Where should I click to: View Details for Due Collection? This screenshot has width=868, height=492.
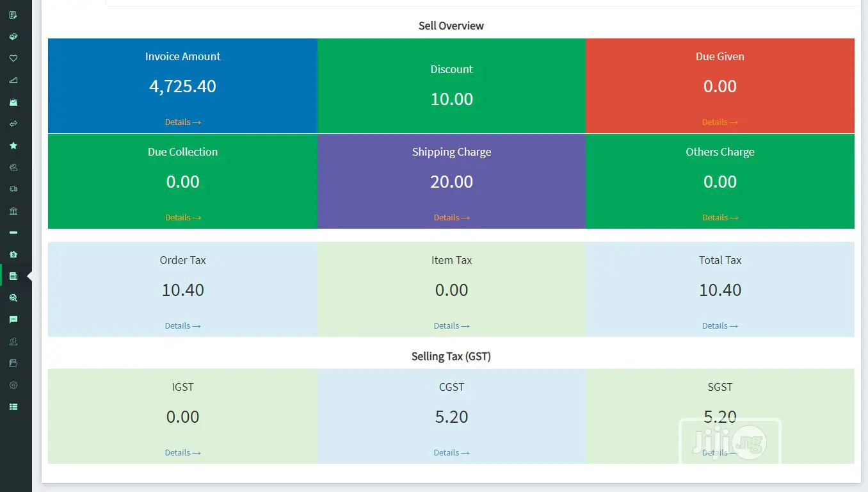point(183,217)
